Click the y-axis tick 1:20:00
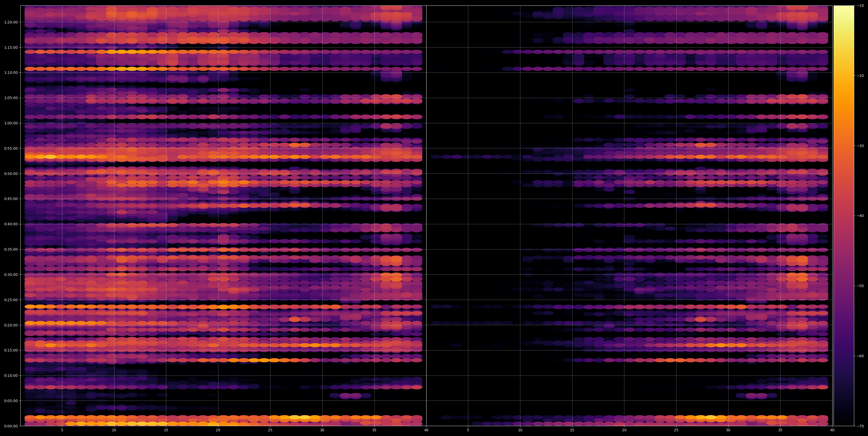 click(11, 22)
